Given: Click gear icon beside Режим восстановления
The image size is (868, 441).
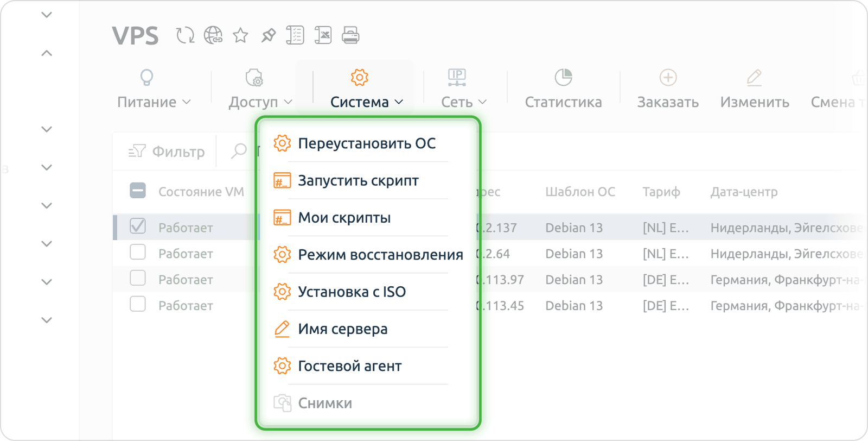Looking at the screenshot, I should point(282,255).
